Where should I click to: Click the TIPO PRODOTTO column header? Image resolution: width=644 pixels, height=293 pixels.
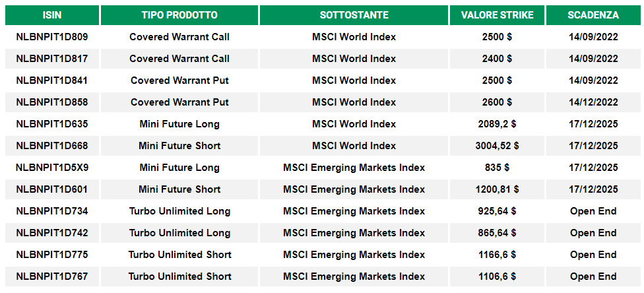pyautogui.click(x=179, y=15)
